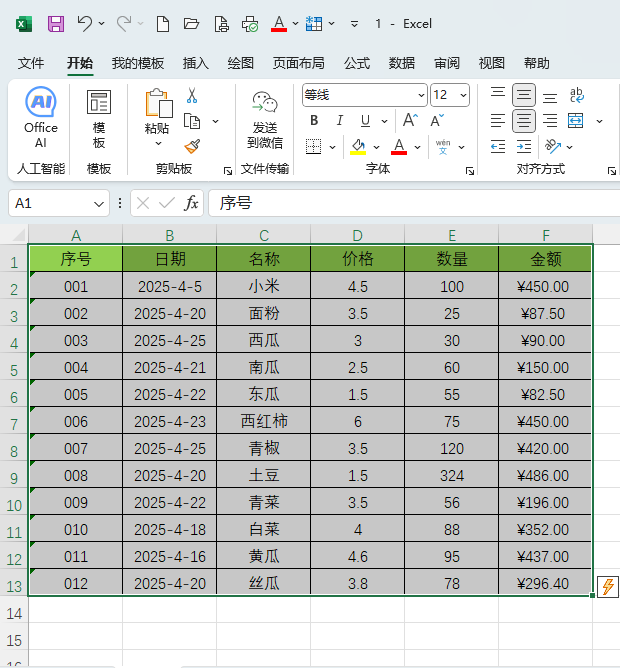
Task: Toggle center horizontal alignment
Action: [524, 121]
